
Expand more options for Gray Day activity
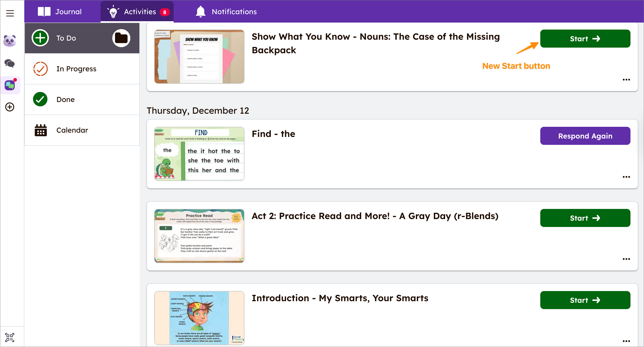(626, 259)
